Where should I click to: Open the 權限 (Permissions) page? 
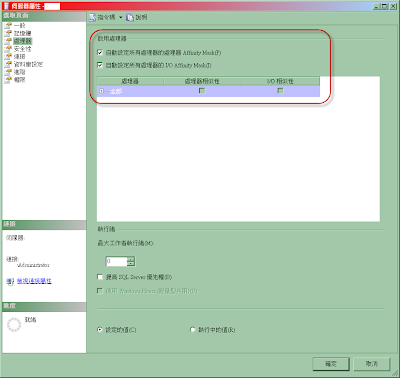(x=19, y=79)
